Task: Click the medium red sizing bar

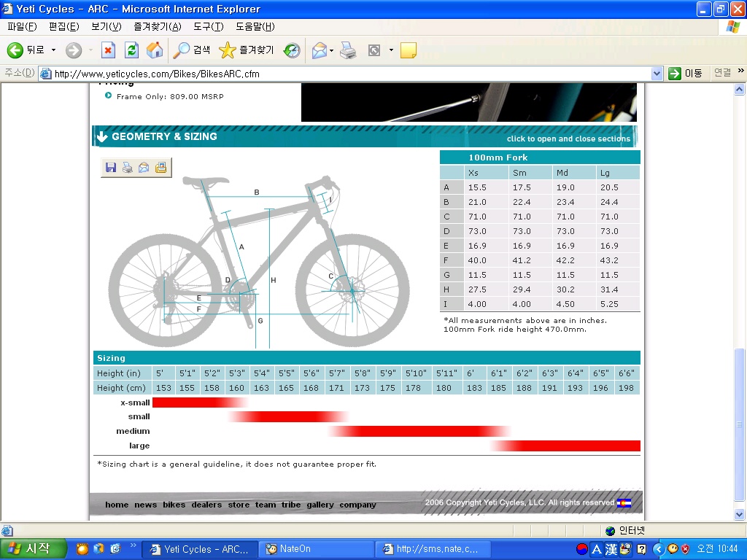Action: click(419, 431)
